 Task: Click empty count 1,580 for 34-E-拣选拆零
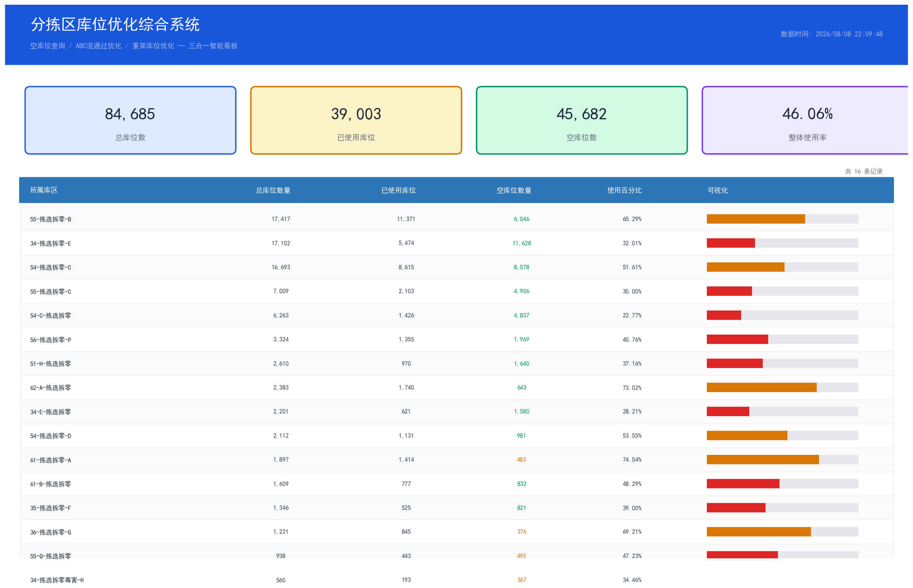[x=521, y=411]
